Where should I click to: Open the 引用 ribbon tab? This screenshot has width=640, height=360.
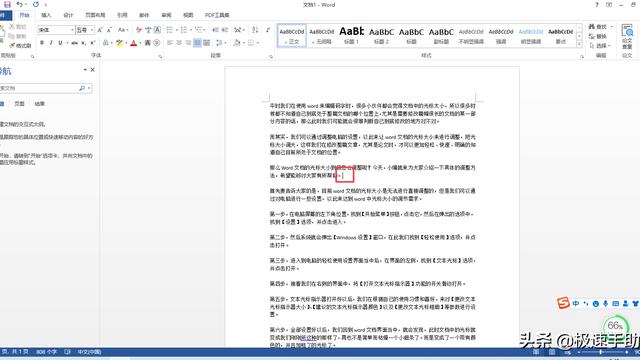pyautogui.click(x=122, y=15)
